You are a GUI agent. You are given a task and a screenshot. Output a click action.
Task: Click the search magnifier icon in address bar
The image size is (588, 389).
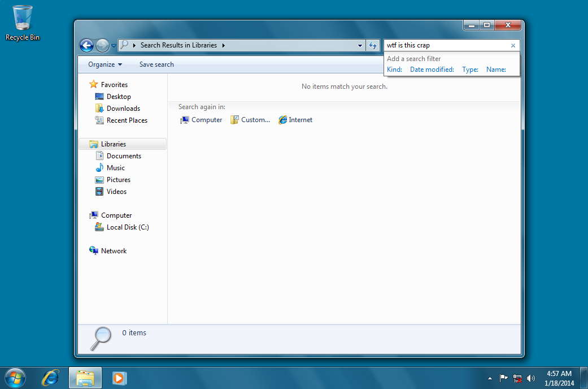[124, 45]
